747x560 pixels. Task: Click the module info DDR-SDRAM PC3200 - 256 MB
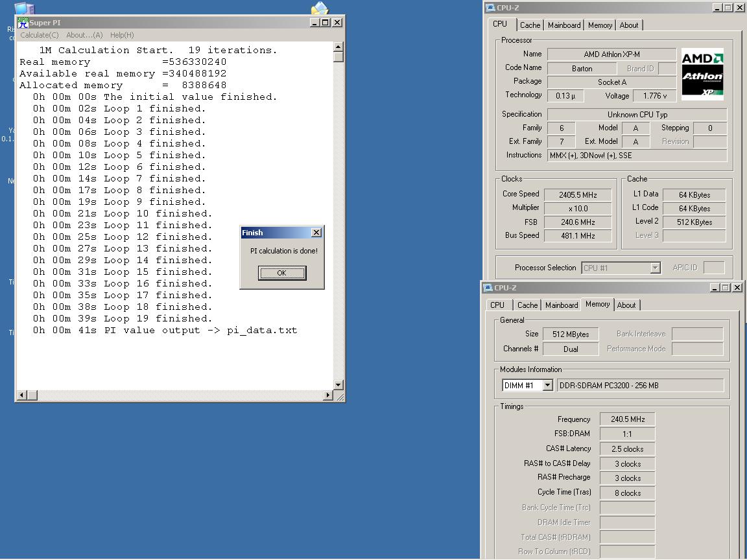click(640, 386)
